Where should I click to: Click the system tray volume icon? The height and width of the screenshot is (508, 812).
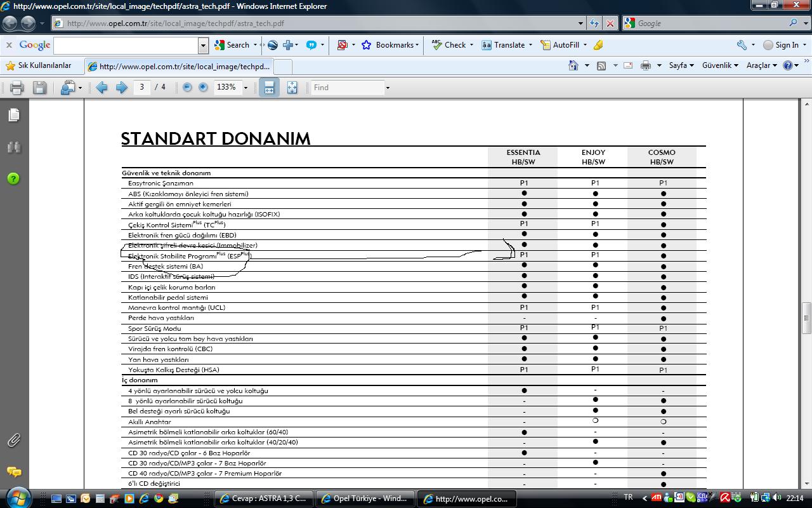778,498
